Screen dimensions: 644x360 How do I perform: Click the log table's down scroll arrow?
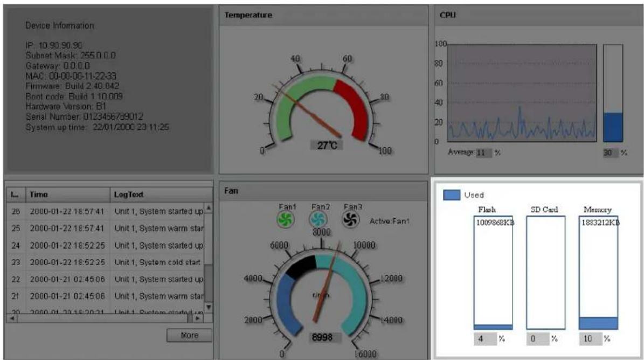[x=209, y=307]
